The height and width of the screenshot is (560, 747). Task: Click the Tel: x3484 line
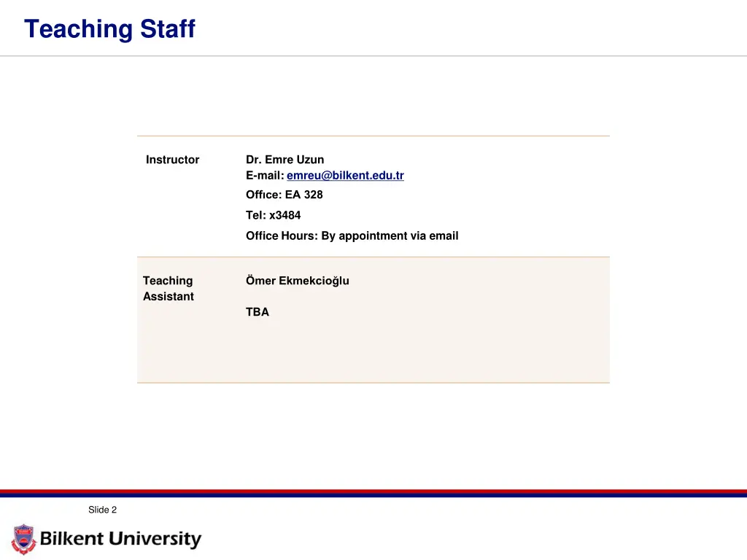pyautogui.click(x=274, y=215)
